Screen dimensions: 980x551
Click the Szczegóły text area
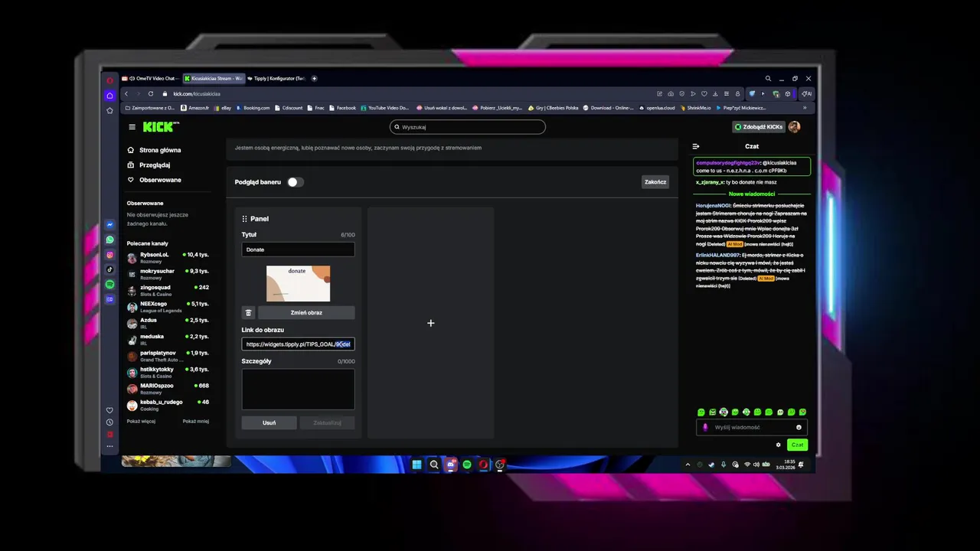tap(298, 389)
